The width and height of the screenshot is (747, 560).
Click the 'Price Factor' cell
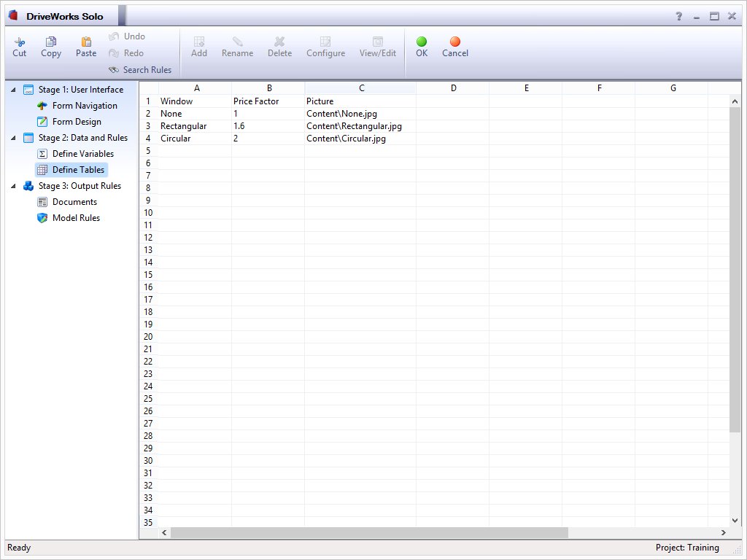tap(268, 101)
